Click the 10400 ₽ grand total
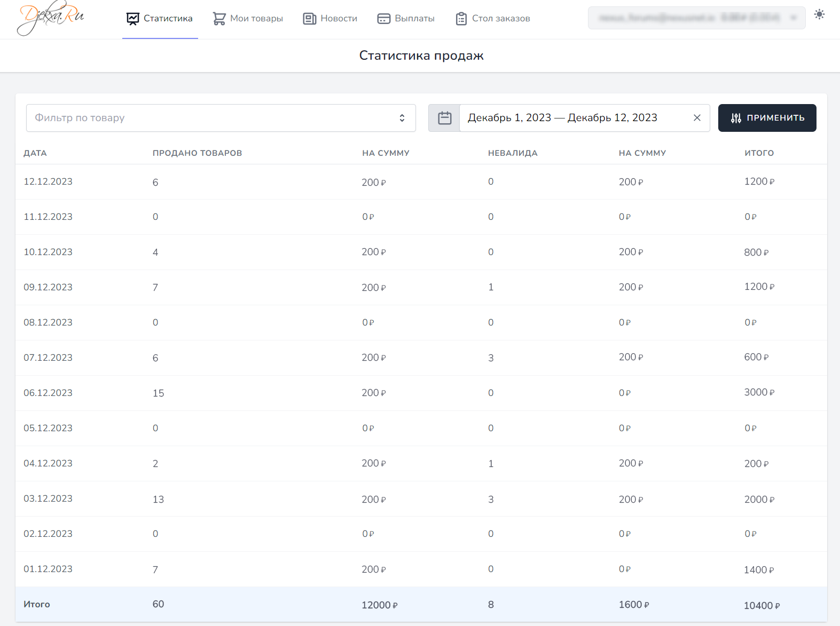840x626 pixels. pos(762,606)
